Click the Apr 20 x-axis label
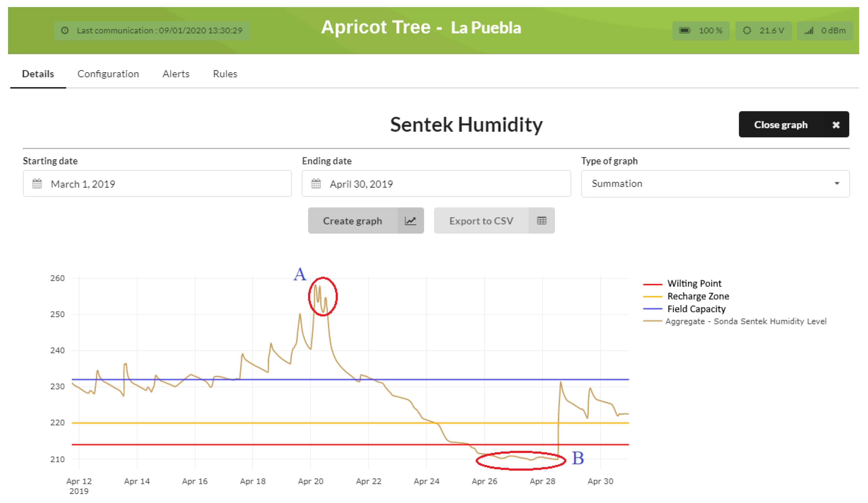This screenshot has height=503, width=868. 311,481
